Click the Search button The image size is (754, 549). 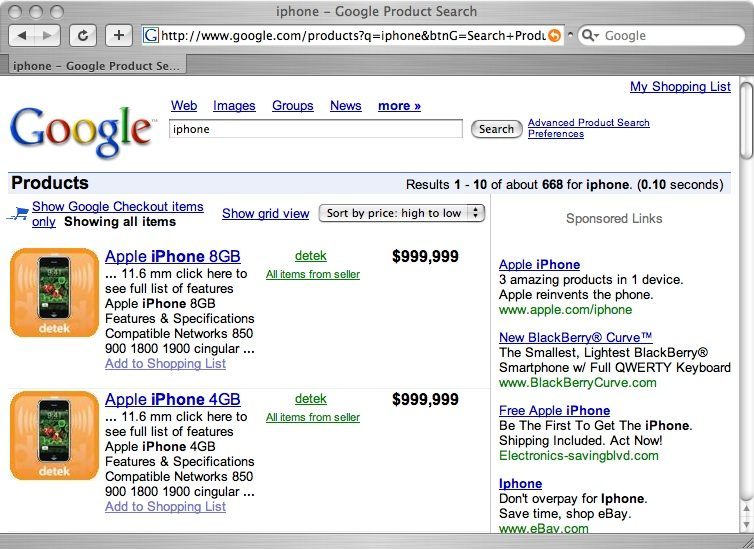point(496,129)
